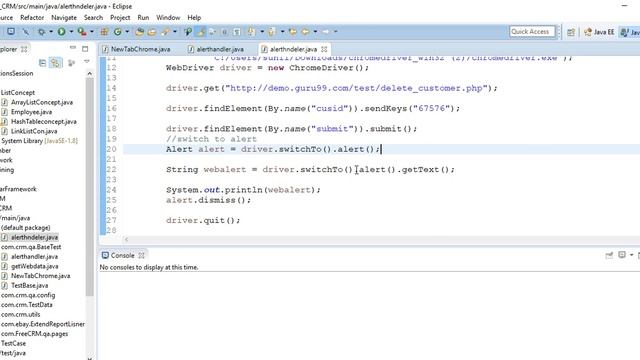Click the Last Edit Location icon

coord(293,31)
